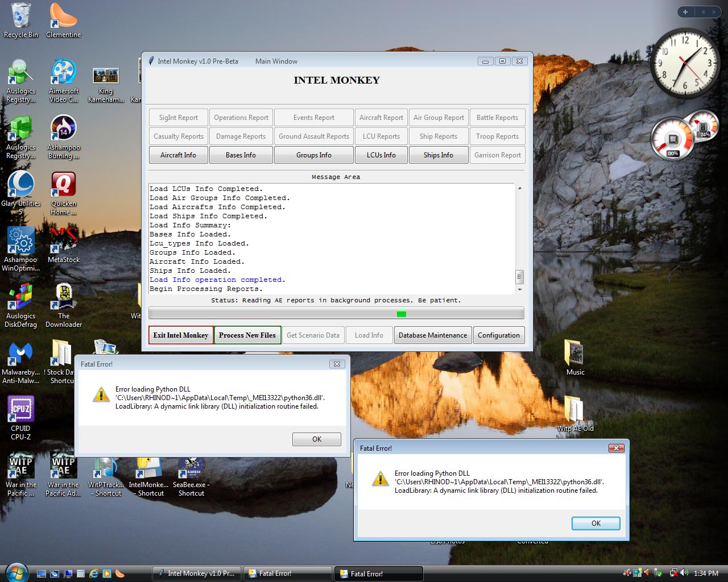Open Malwarebytes Anti-Malware
The height and width of the screenshot is (582, 728).
[20, 352]
